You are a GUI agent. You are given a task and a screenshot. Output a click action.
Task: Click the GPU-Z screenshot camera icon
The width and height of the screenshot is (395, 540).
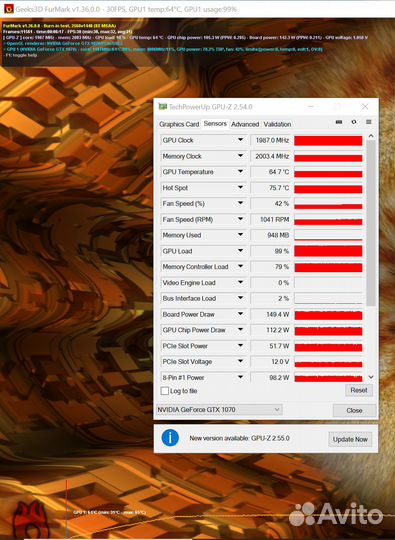339,122
